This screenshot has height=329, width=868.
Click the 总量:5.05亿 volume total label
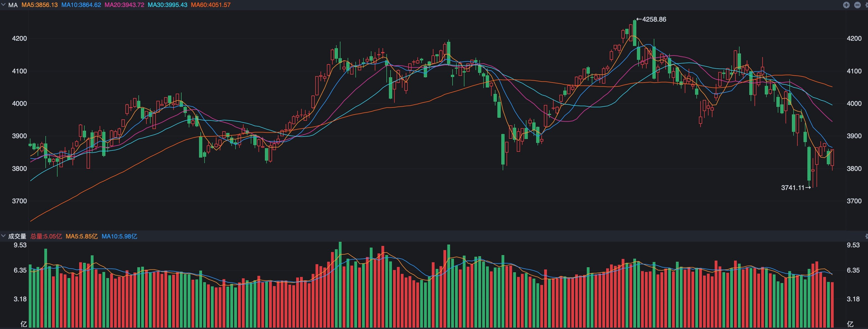click(46, 236)
